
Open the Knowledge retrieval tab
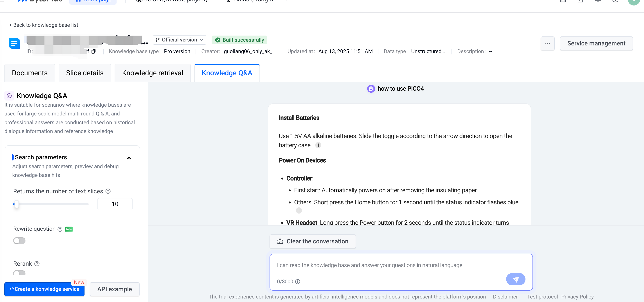pos(152,73)
